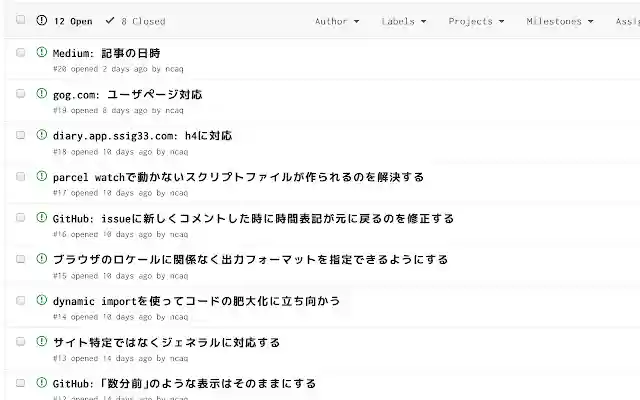Click the open-issue icon beside '12 Open'
640x400 pixels.
tap(42, 20)
